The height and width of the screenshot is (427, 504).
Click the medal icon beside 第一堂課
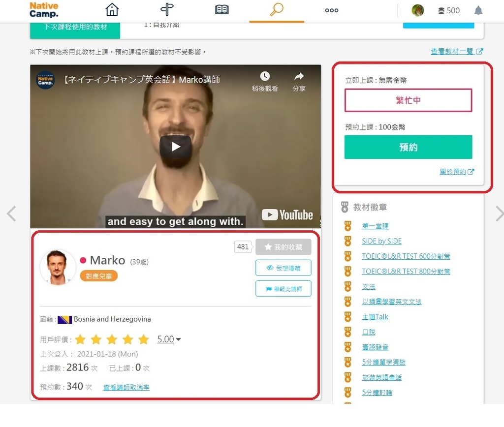coord(347,226)
